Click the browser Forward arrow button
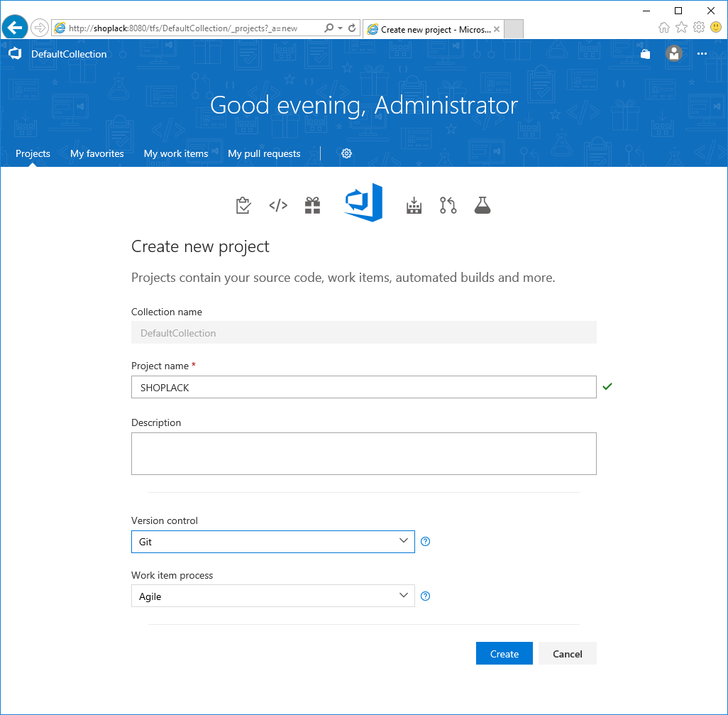This screenshot has width=728, height=715. (40, 28)
